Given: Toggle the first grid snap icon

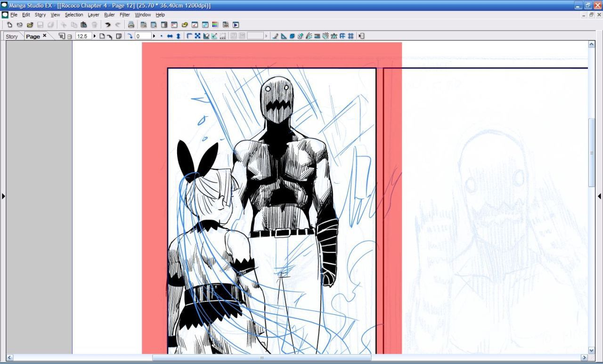Looking at the screenshot, I should (342, 36).
